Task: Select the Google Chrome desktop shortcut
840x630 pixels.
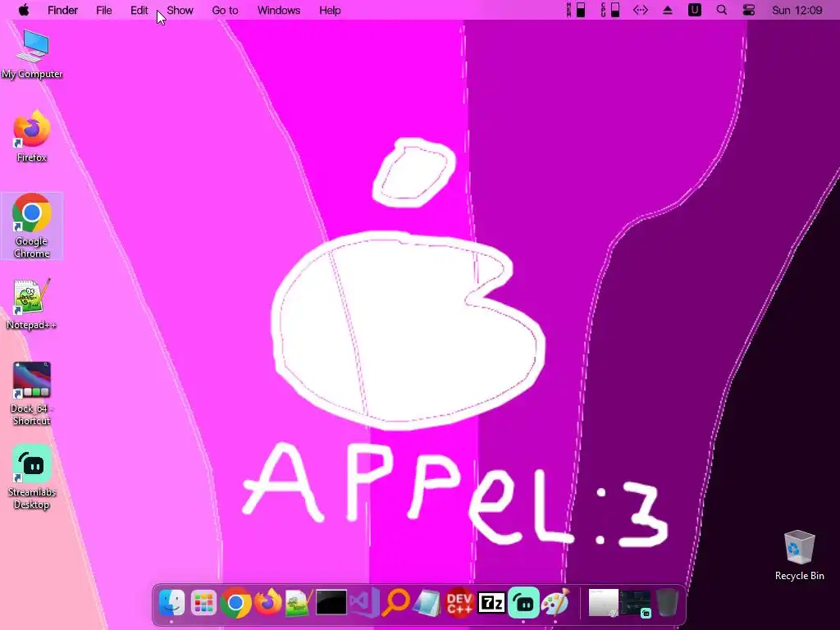Action: pos(32,226)
